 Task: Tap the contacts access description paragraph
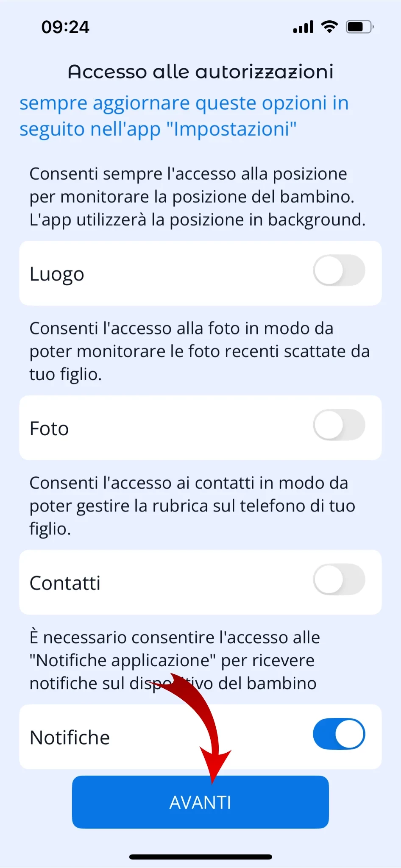click(x=192, y=506)
